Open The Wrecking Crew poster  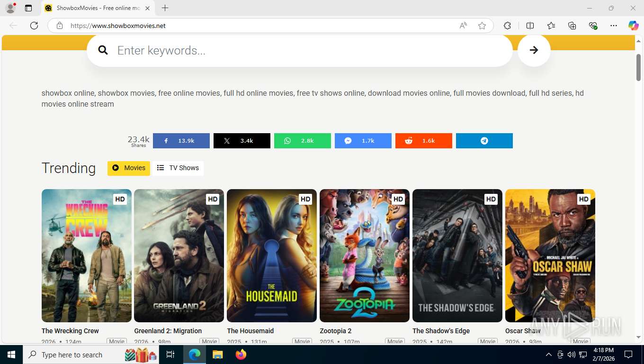point(87,256)
